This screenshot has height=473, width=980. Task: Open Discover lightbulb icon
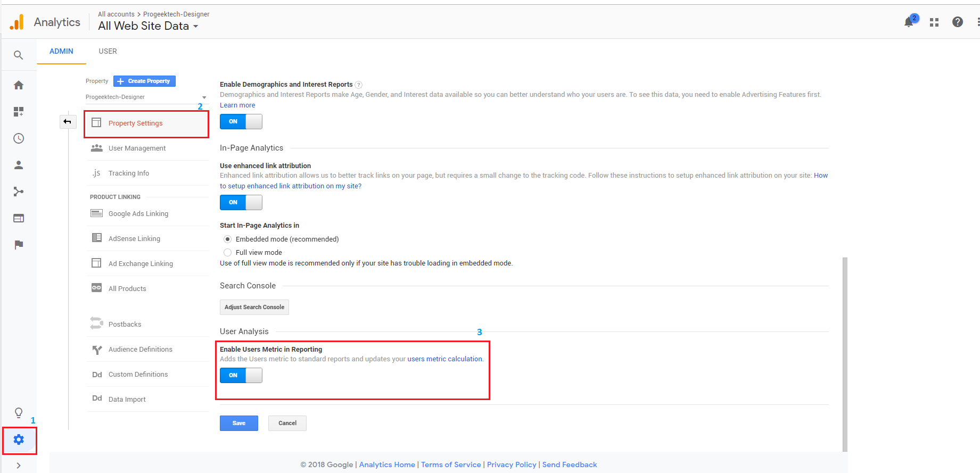coord(19,413)
